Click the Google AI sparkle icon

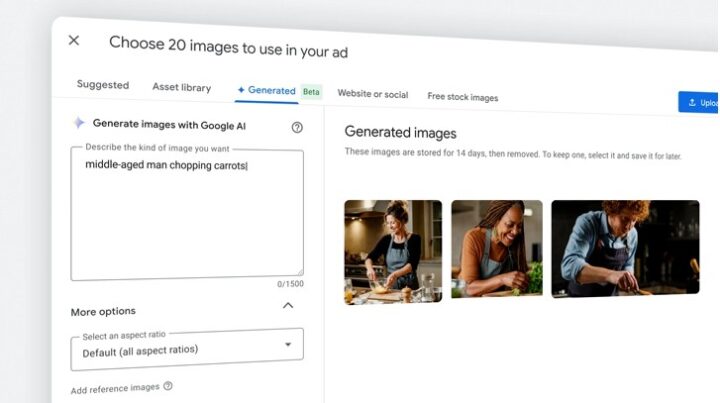[79, 123]
